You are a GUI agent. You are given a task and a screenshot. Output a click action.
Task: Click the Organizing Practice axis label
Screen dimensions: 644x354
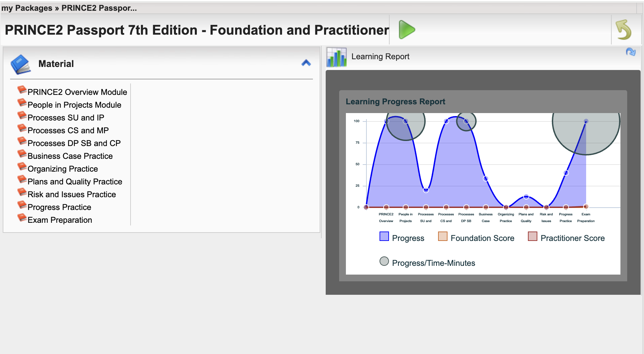506,218
